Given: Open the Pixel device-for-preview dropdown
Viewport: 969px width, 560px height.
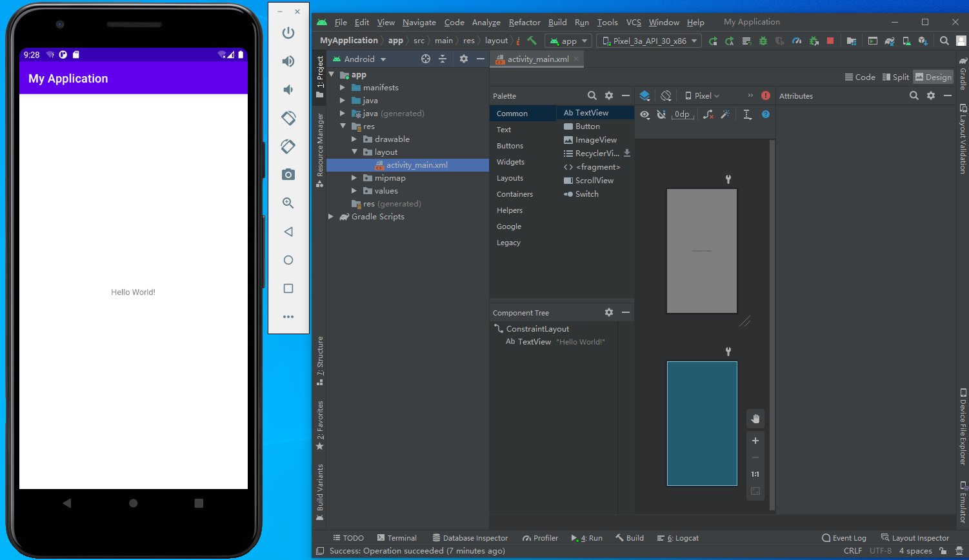Looking at the screenshot, I should point(702,95).
